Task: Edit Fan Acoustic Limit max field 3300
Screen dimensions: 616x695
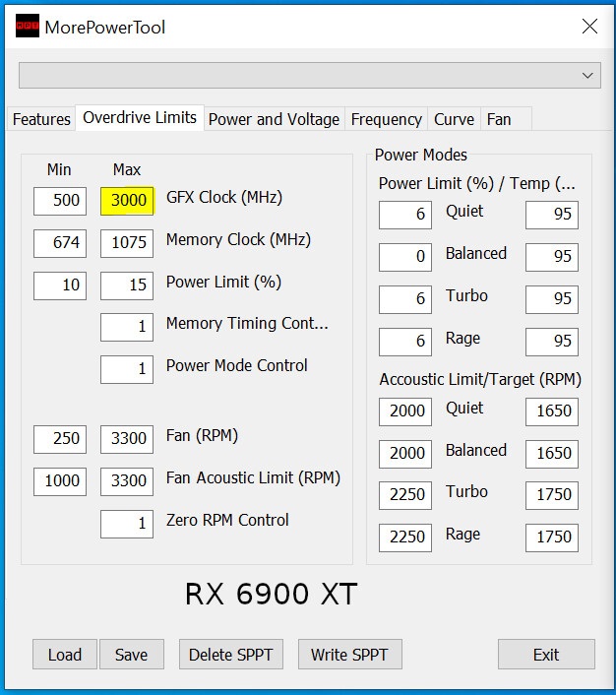Action: click(x=127, y=481)
